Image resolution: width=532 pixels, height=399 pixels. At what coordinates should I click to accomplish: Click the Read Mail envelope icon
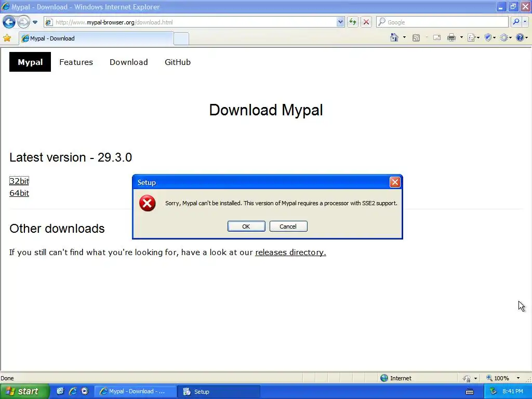click(437, 37)
